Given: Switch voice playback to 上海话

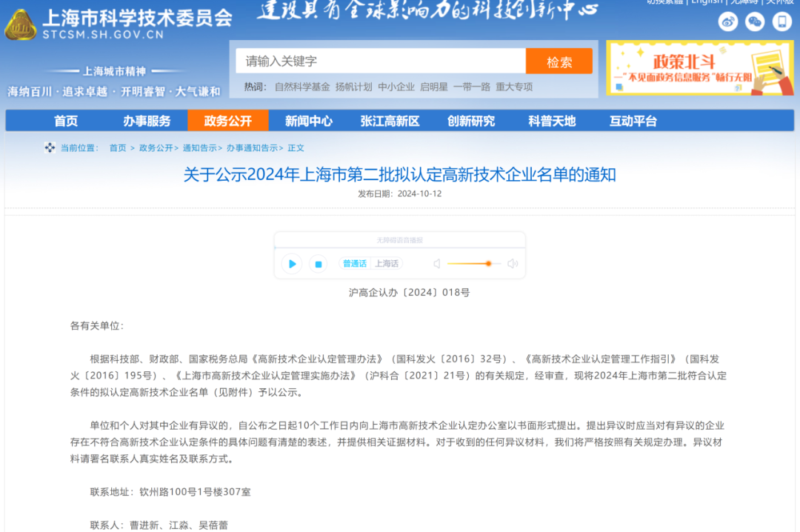Looking at the screenshot, I should click(388, 264).
